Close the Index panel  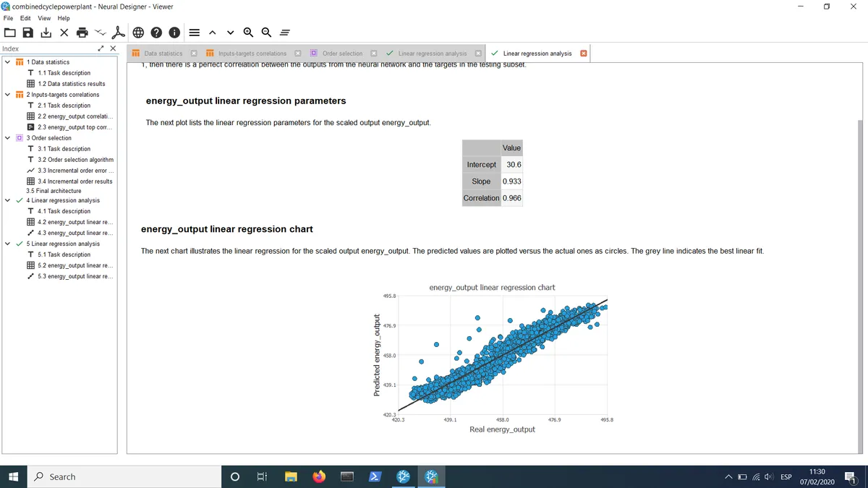click(113, 48)
